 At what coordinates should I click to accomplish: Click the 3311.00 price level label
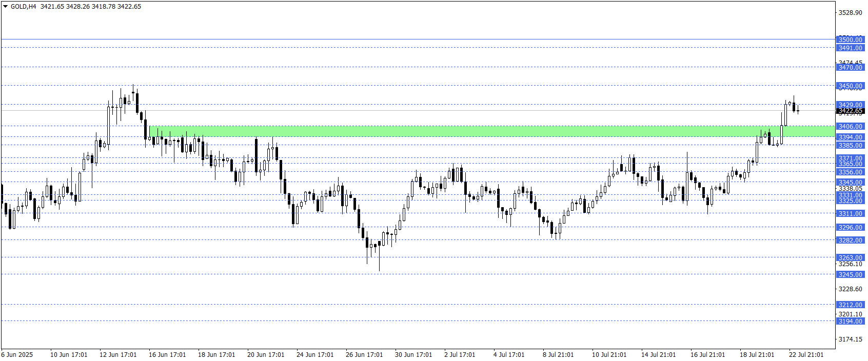(x=851, y=213)
